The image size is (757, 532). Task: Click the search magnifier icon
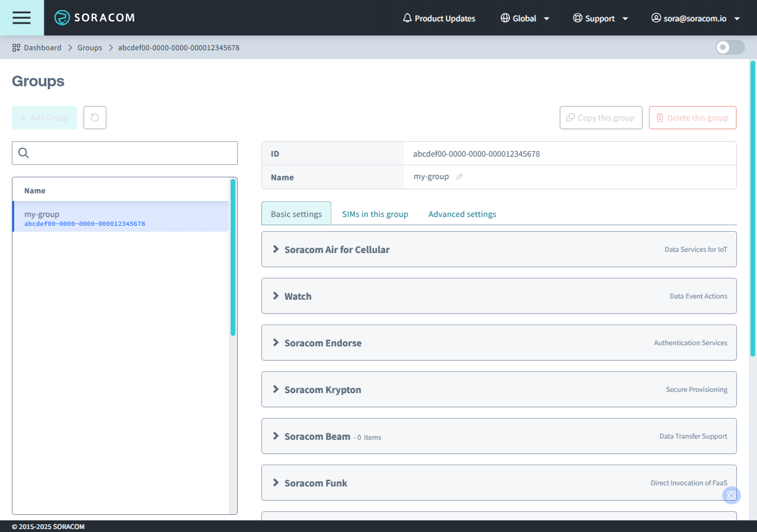[x=24, y=153]
